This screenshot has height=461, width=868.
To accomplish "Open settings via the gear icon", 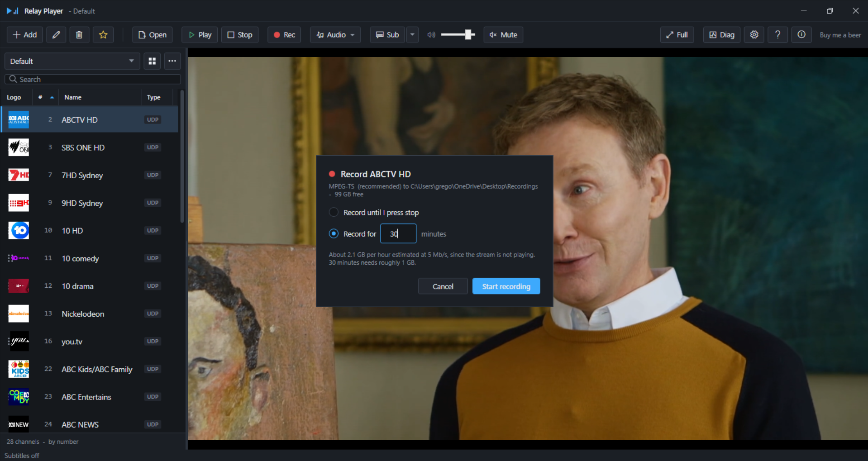I will (754, 35).
